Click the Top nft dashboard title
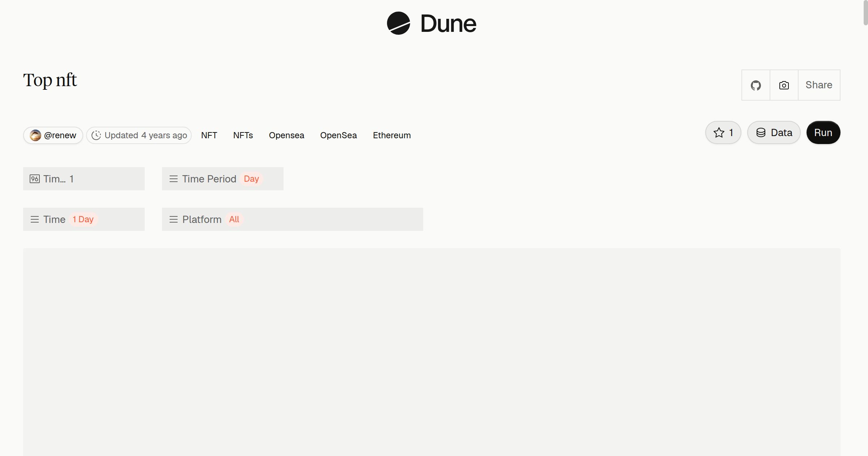The height and width of the screenshot is (456, 868). (50, 80)
